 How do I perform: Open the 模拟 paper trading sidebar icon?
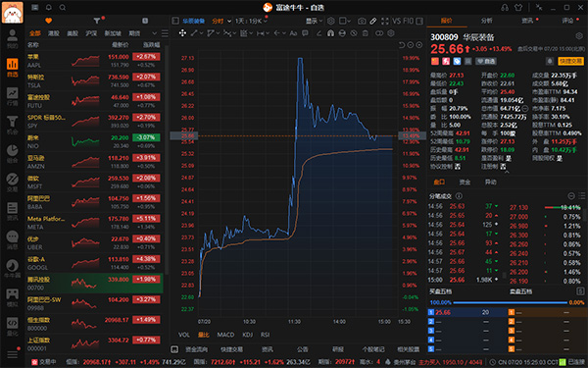click(x=12, y=297)
